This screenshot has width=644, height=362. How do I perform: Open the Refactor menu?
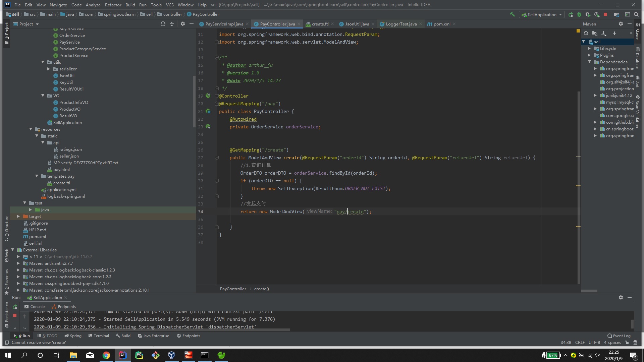[113, 5]
